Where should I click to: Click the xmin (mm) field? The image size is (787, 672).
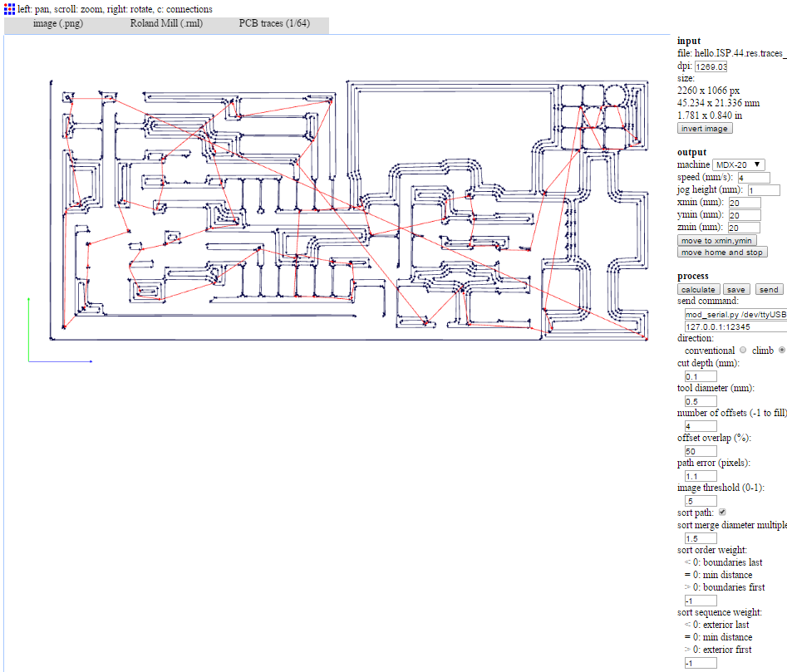745,203
